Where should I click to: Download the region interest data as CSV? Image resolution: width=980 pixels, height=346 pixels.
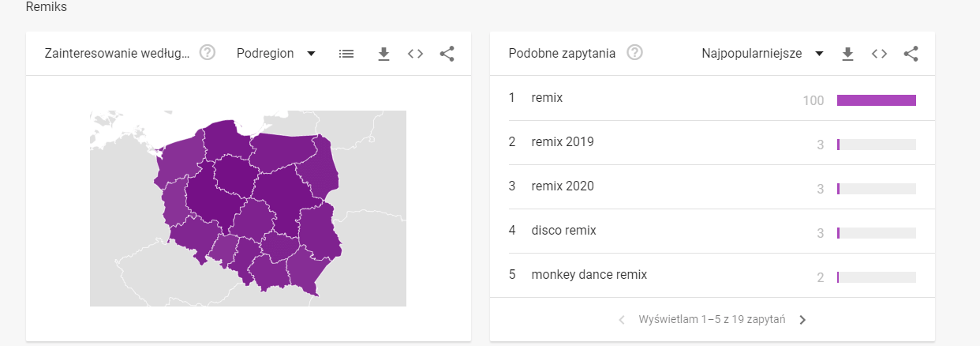click(x=384, y=54)
